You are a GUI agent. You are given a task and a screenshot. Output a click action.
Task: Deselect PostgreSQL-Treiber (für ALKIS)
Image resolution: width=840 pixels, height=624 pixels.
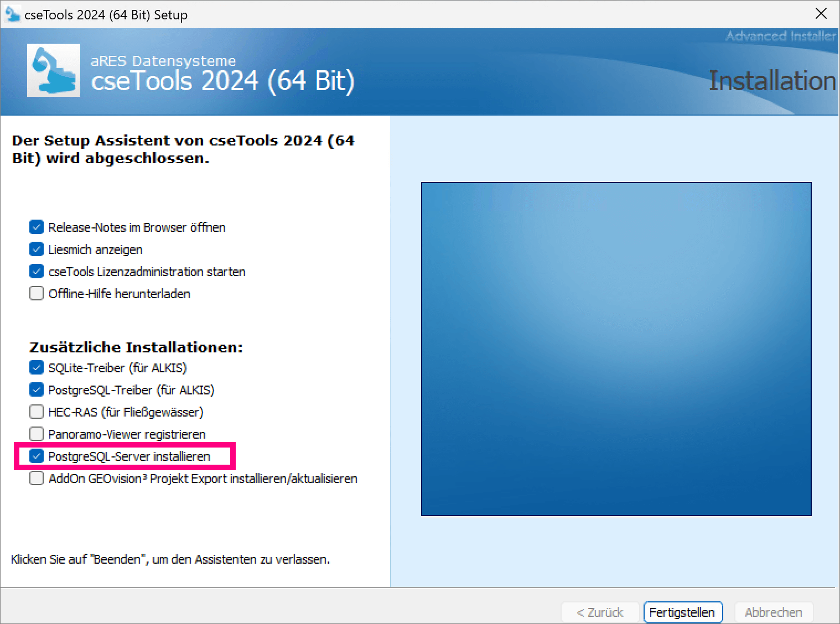(x=37, y=390)
